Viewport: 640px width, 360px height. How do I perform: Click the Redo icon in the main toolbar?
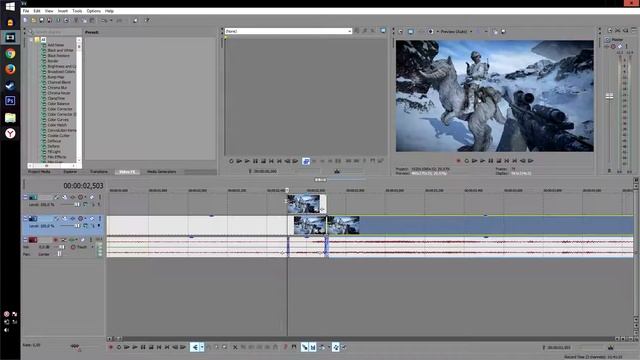119,20
